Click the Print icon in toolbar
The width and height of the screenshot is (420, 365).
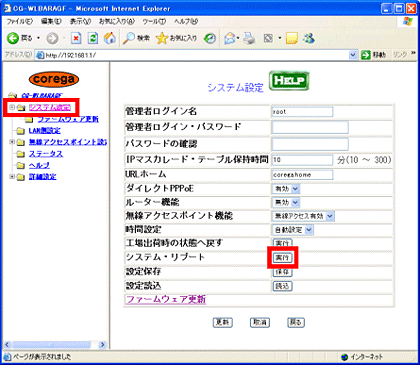(249, 39)
